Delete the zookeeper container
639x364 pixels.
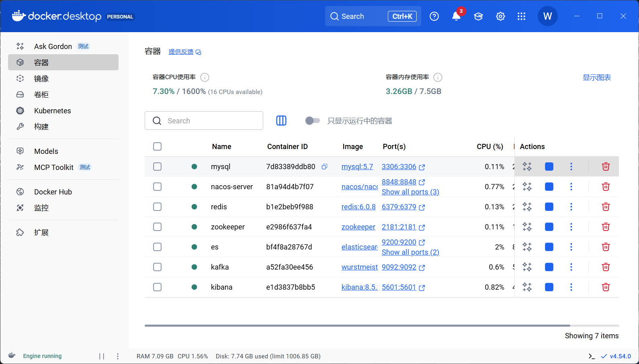[606, 227]
